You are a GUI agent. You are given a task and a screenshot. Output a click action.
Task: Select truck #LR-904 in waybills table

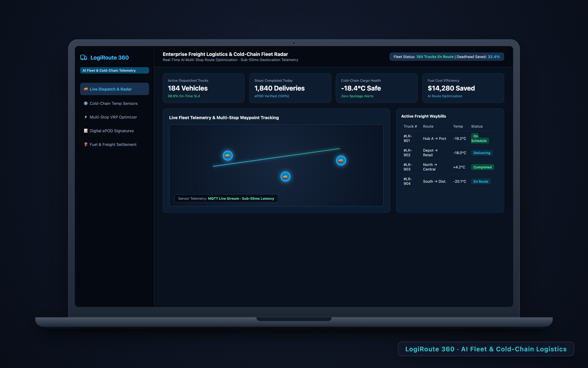click(408, 181)
